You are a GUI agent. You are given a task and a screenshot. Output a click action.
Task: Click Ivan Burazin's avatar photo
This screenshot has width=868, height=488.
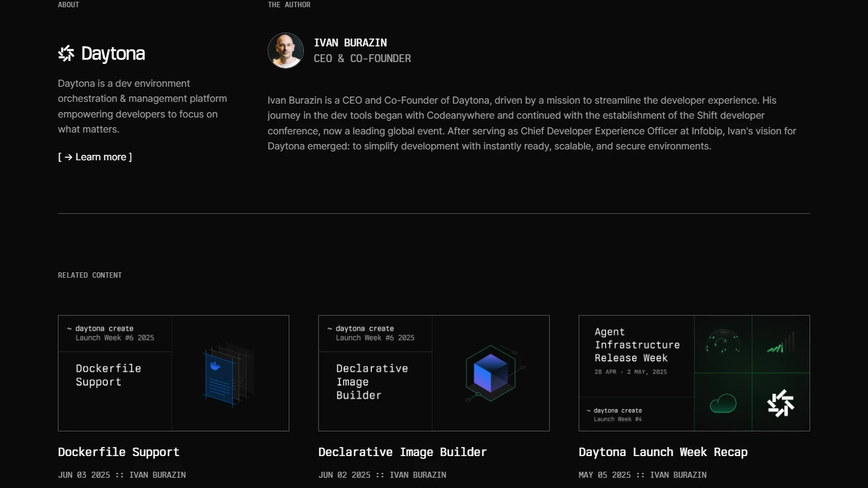(x=286, y=51)
